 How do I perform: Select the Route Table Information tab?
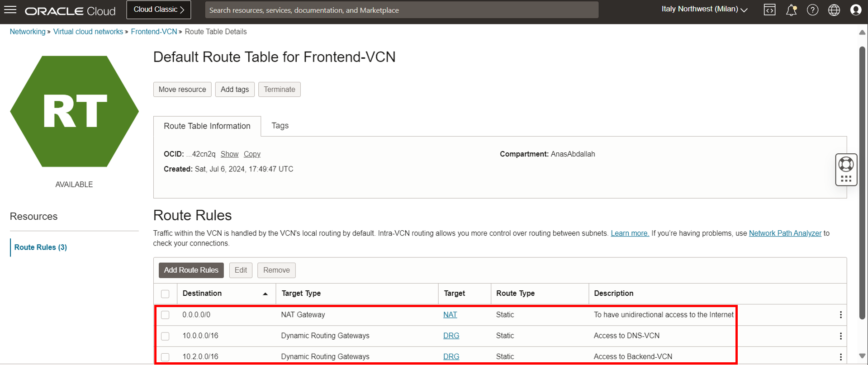(207, 126)
